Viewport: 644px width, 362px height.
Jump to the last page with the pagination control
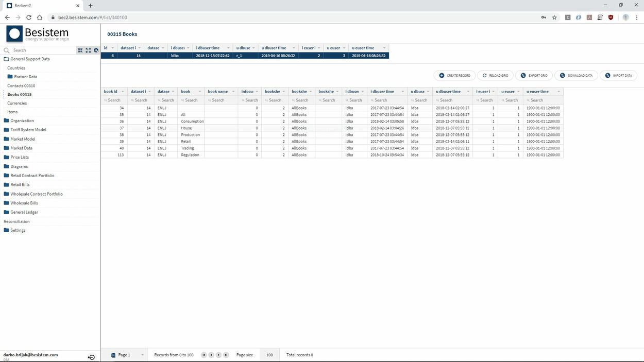point(226,355)
